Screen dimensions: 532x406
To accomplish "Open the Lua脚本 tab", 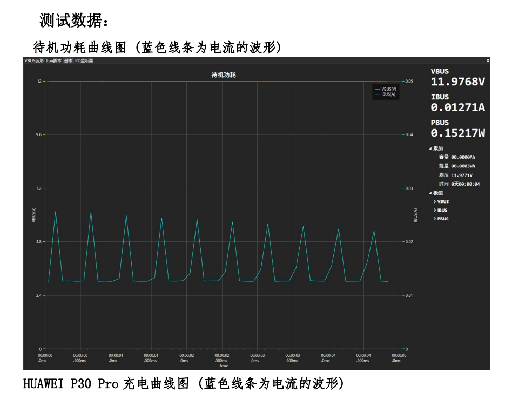I will click(53, 61).
